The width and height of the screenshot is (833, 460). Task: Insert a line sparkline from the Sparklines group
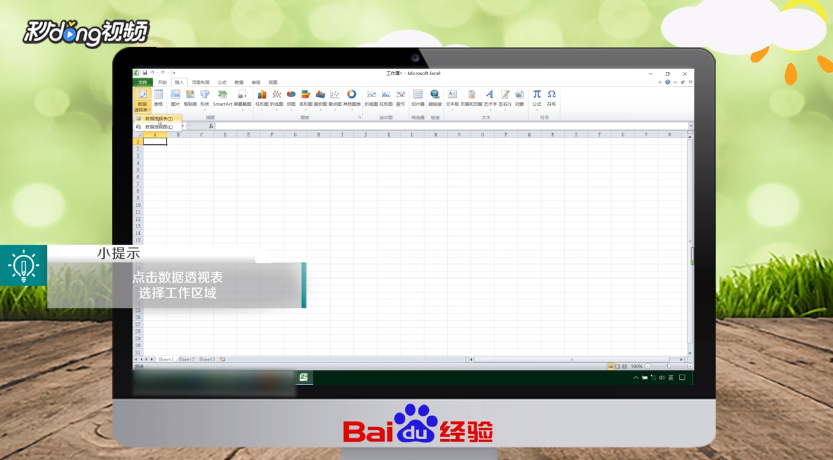[371, 98]
